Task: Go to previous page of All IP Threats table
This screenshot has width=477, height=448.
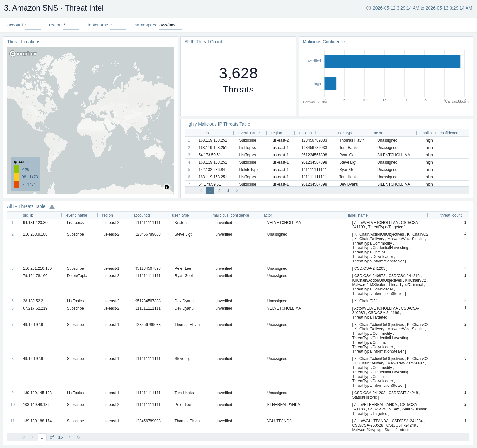Action: tap(33, 437)
